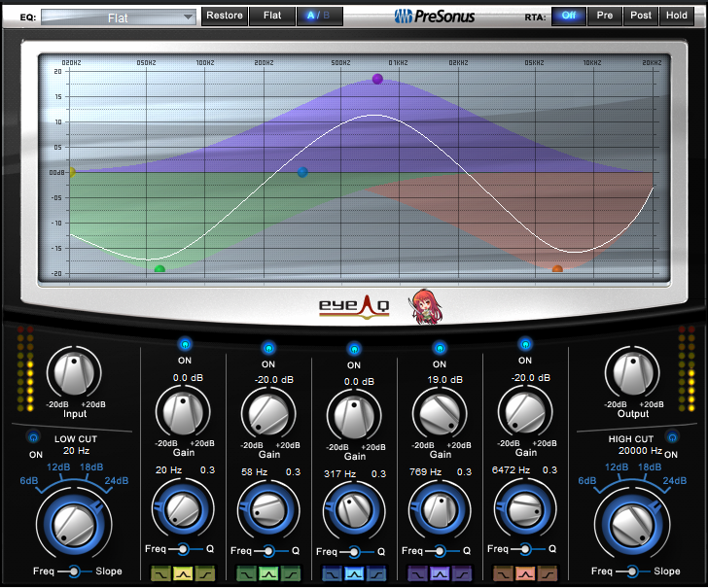
Task: Click the yellow band node at 0 dB
Action: [72, 172]
